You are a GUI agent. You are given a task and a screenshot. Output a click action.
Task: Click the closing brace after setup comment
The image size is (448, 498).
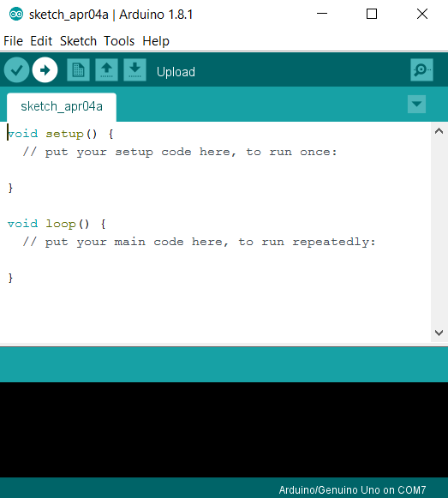tap(10, 188)
